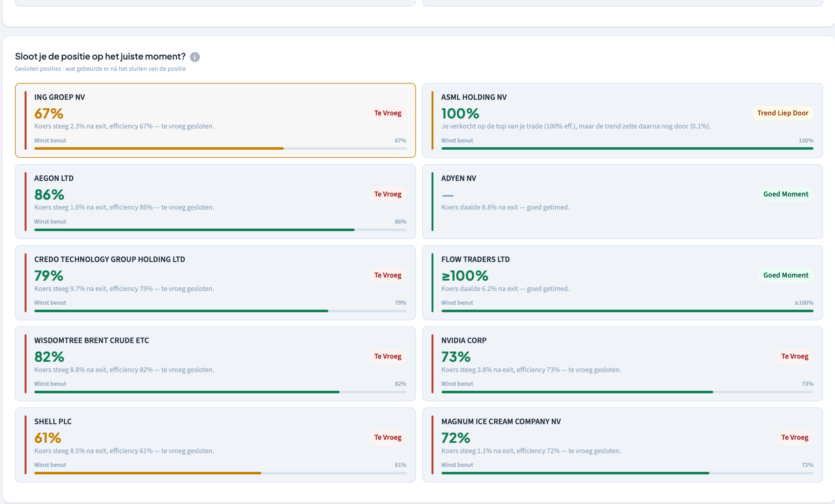
Task: Click the Te Vroeg badge on WISDOMTREE BRENT
Action: [x=388, y=356]
